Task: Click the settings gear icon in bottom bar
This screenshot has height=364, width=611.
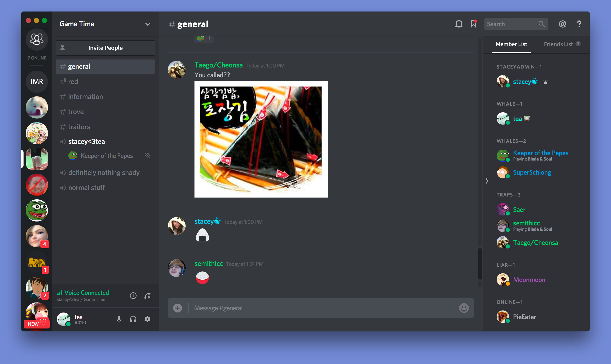Action: click(x=147, y=319)
